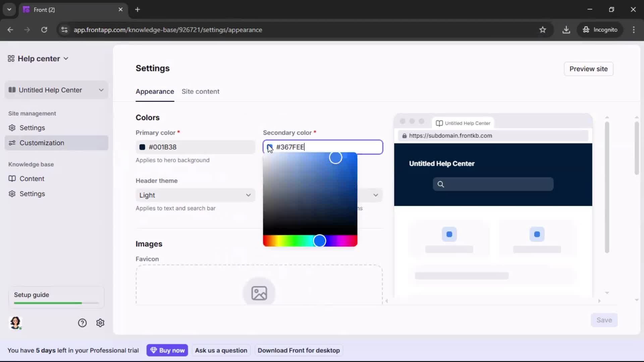Open the Header theme Light dropdown
The image size is (644, 362).
point(196,195)
